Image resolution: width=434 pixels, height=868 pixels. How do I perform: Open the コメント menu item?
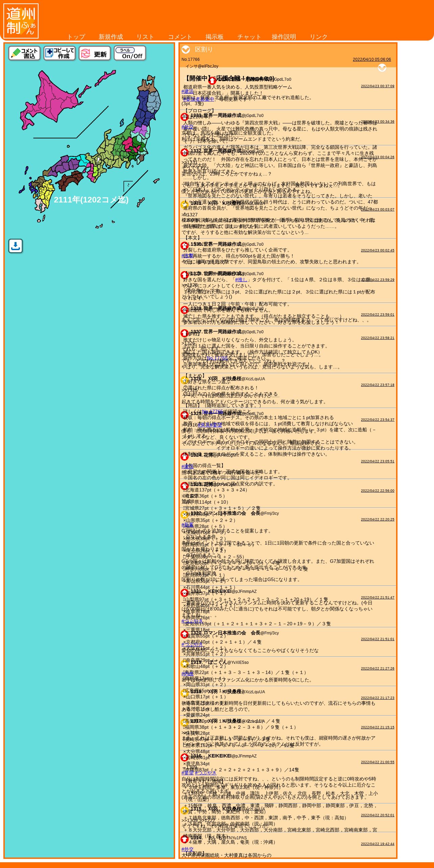coord(180,37)
